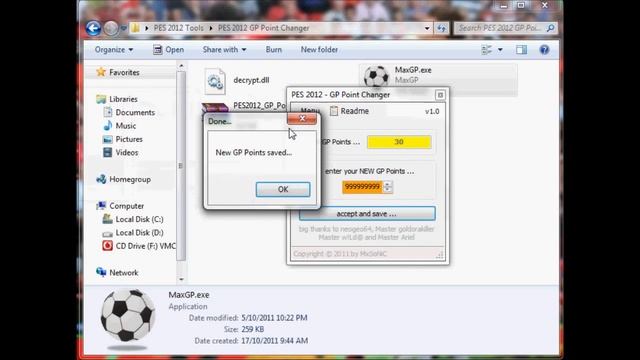Click OK in the Done dialog
Image resolution: width=640 pixels, height=360 pixels.
coord(283,189)
